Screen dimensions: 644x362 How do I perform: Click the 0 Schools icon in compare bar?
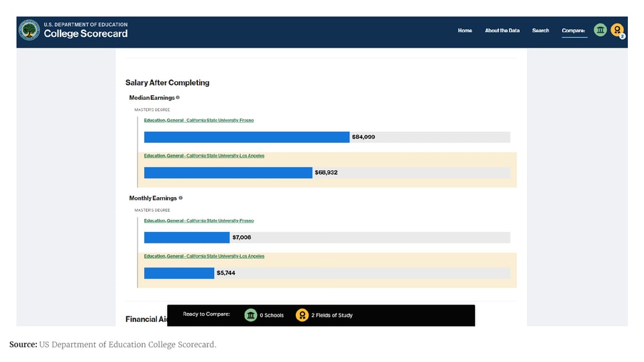(x=251, y=315)
